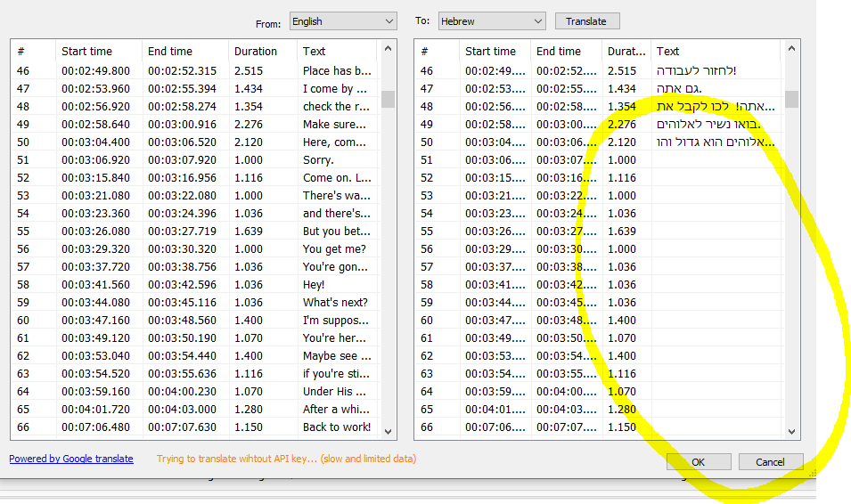Click right table row number 57
This screenshot has width=851, height=504.
click(x=427, y=267)
